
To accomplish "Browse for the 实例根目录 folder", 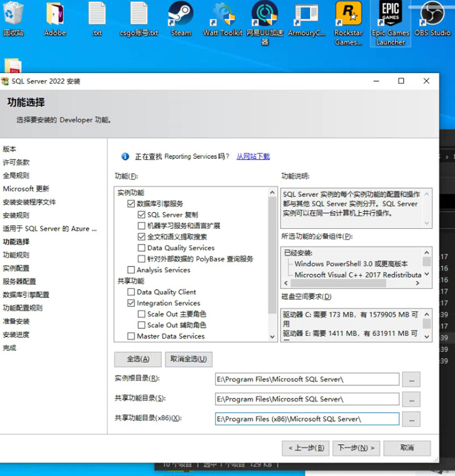I will 411,380.
